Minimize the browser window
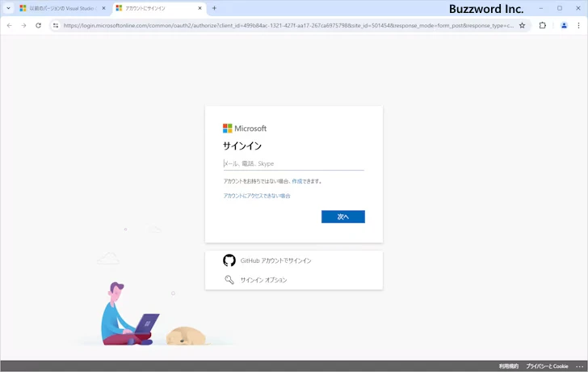This screenshot has width=588, height=372. pyautogui.click(x=541, y=8)
